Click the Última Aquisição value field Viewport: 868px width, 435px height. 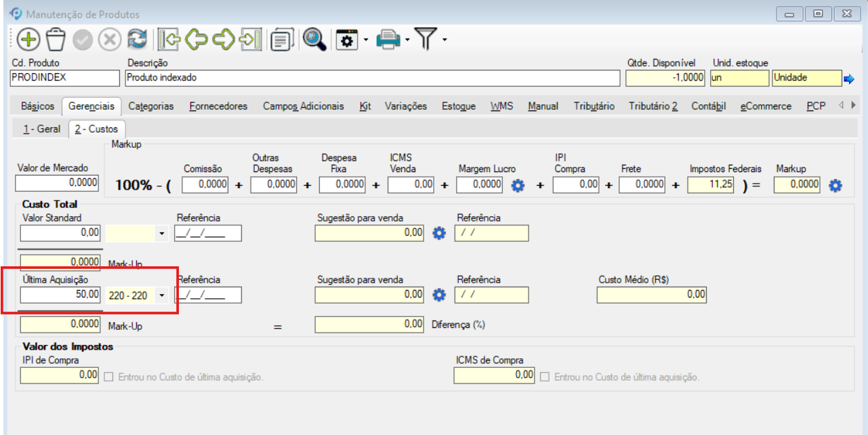(x=60, y=295)
